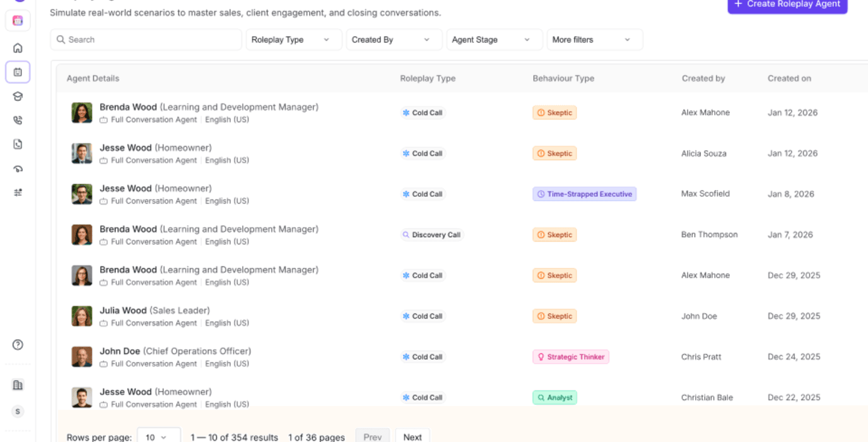Click Julia Wood's avatar thumbnail

tap(82, 316)
